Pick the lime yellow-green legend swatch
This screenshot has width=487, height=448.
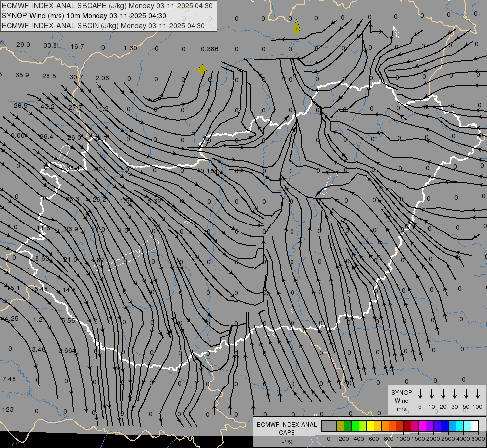[x=363, y=426]
